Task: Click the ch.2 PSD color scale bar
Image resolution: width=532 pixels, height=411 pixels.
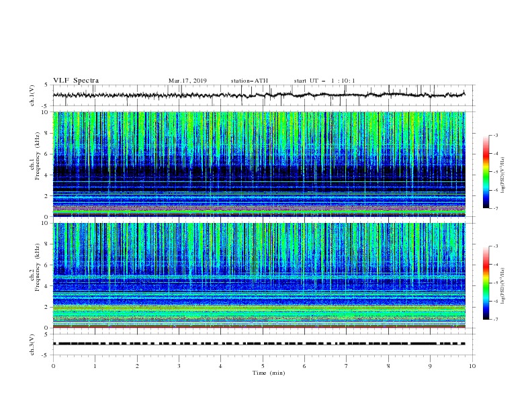Action: (486, 283)
